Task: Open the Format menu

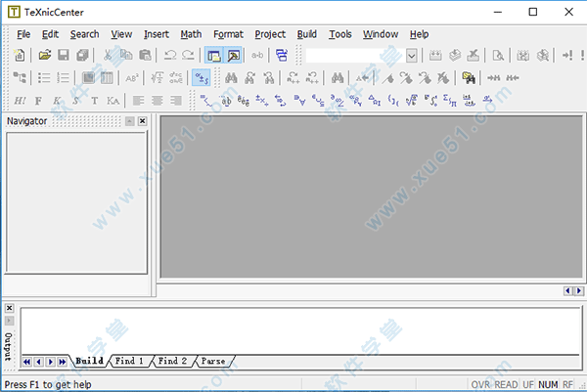Action: tap(228, 34)
